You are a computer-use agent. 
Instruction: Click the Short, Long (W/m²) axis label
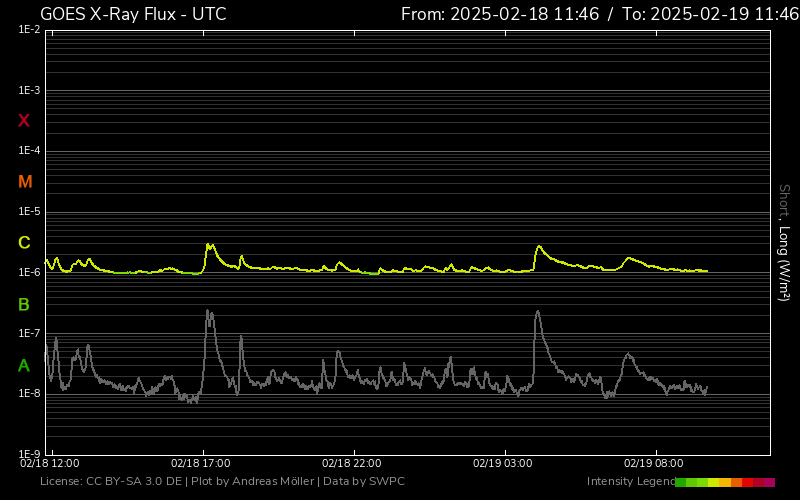click(784, 242)
